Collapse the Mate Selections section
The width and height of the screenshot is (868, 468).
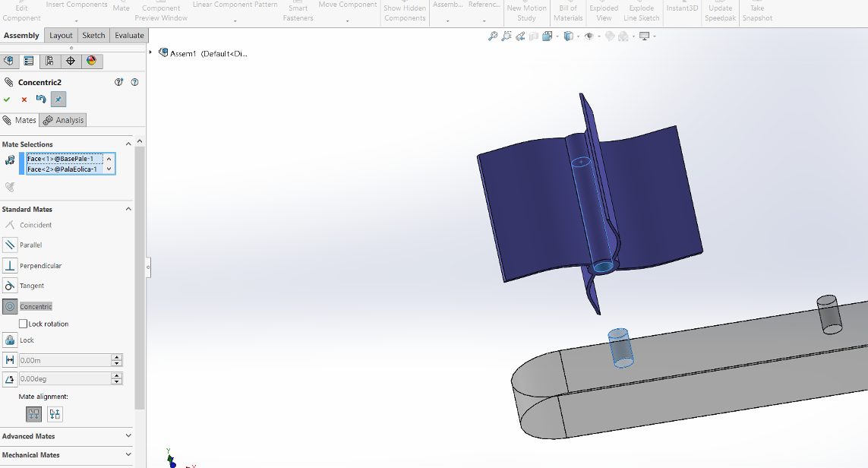tap(128, 144)
